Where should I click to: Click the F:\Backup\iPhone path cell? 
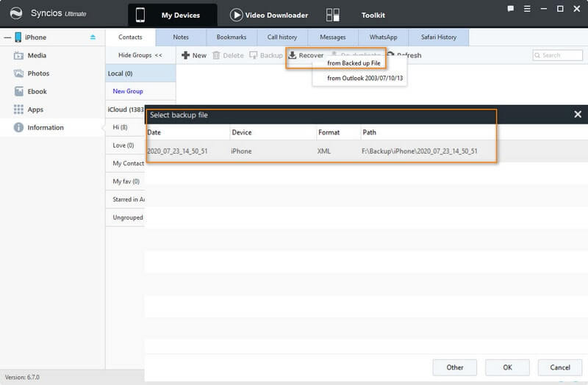[x=420, y=151]
